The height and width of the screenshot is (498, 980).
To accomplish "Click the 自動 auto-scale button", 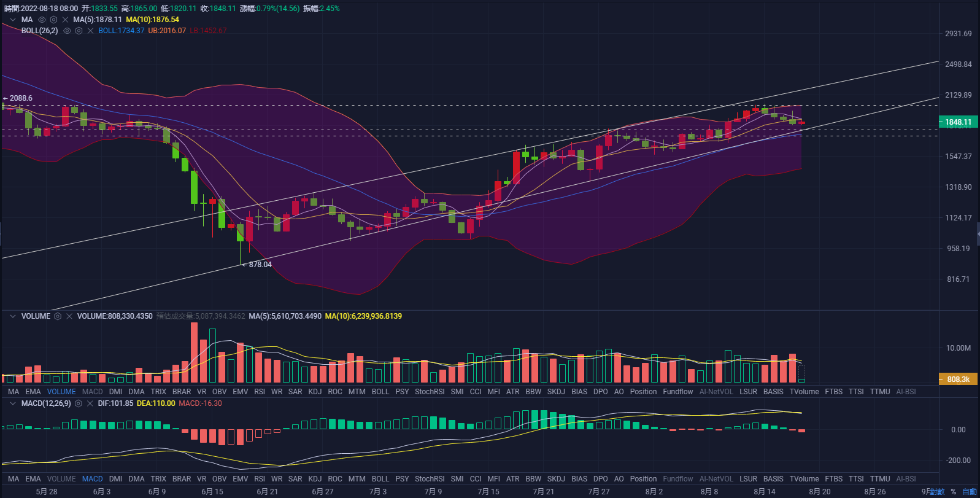I will [x=969, y=492].
